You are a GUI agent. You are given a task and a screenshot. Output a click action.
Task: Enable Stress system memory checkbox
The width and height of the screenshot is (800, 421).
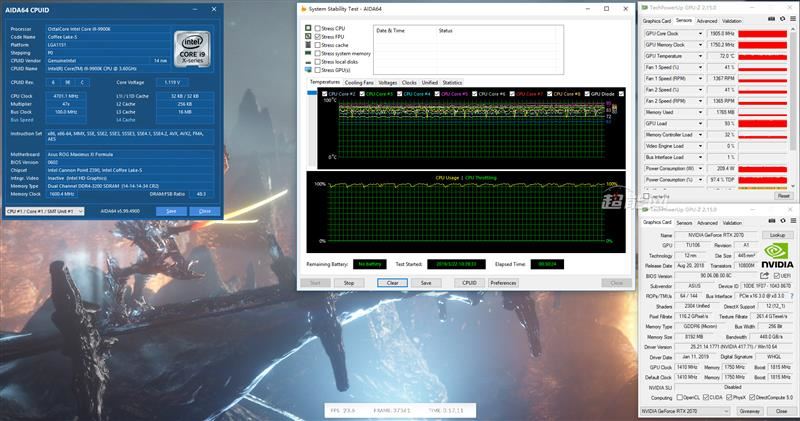tap(318, 53)
